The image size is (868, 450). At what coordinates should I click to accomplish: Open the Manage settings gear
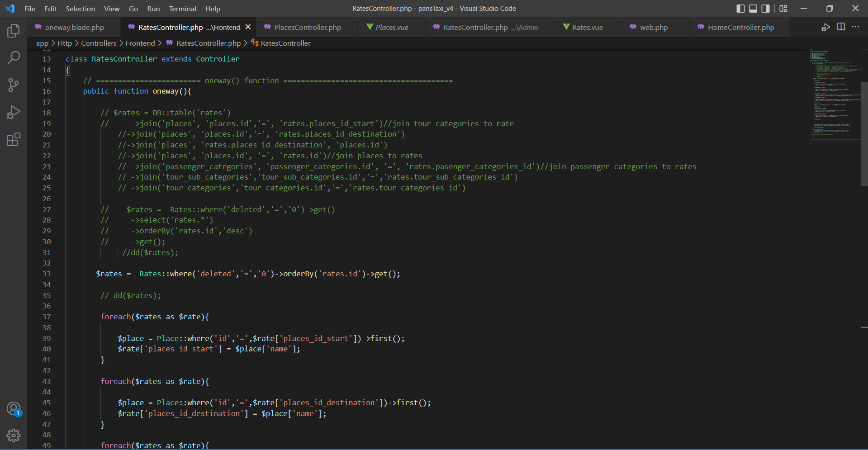click(x=14, y=436)
